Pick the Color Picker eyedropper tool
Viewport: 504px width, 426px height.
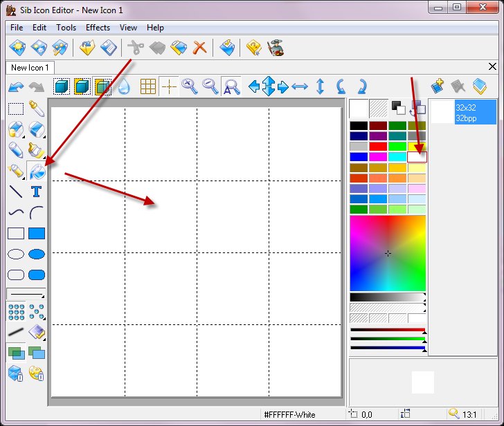tap(37, 108)
